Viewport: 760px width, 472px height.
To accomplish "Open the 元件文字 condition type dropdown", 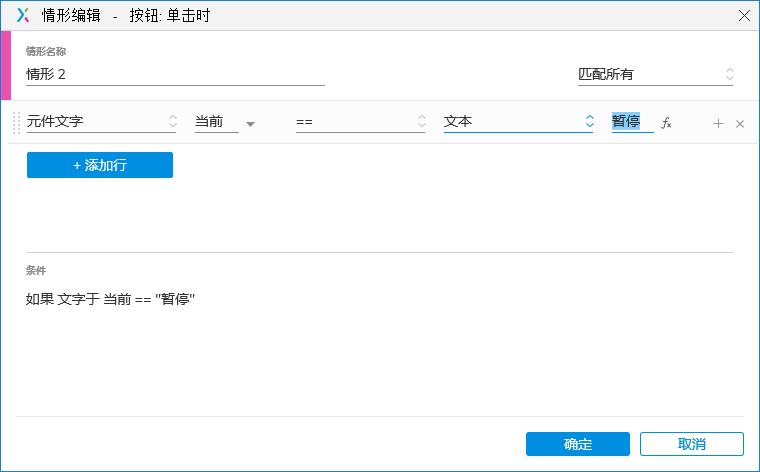I will pyautogui.click(x=101, y=121).
